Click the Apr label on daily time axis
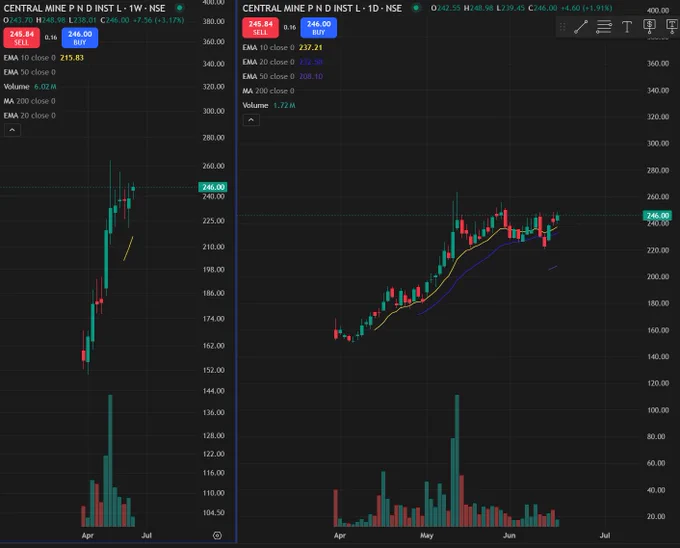The width and height of the screenshot is (680, 548). (x=340, y=535)
